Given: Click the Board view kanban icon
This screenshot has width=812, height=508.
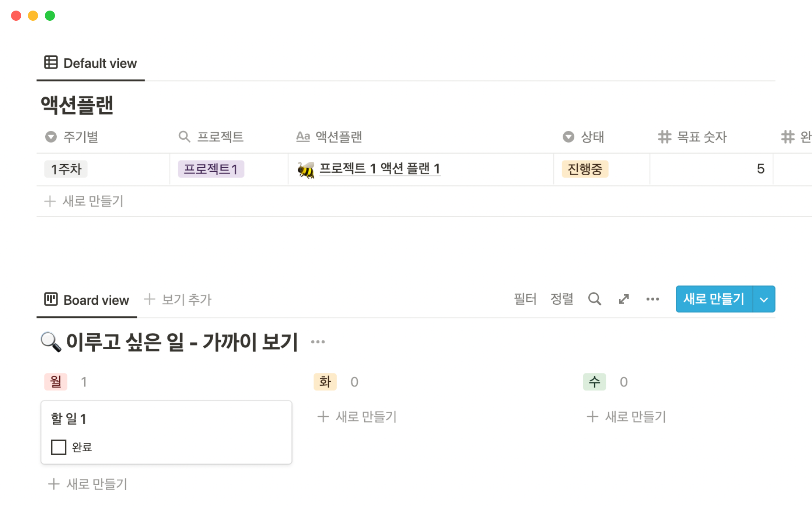Looking at the screenshot, I should pyautogui.click(x=51, y=299).
